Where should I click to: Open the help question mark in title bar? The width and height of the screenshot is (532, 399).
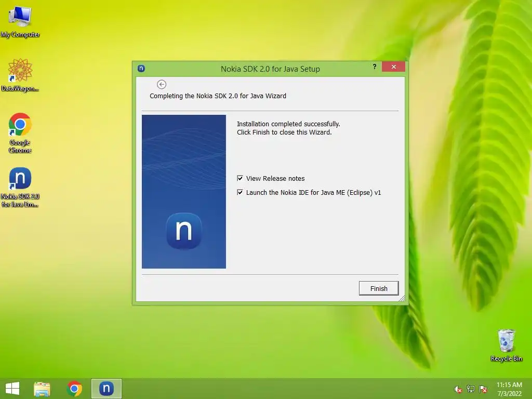[x=375, y=66]
